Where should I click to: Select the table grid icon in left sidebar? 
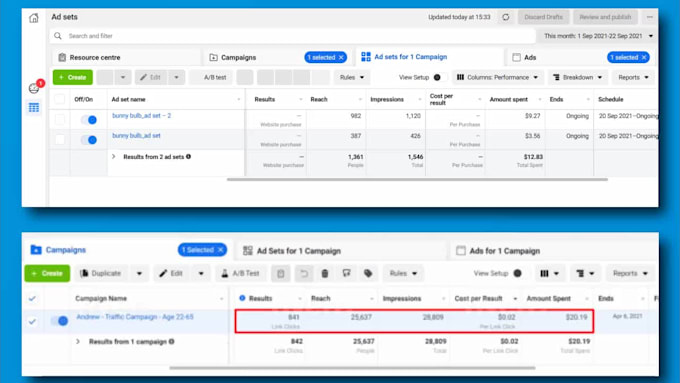[34, 107]
